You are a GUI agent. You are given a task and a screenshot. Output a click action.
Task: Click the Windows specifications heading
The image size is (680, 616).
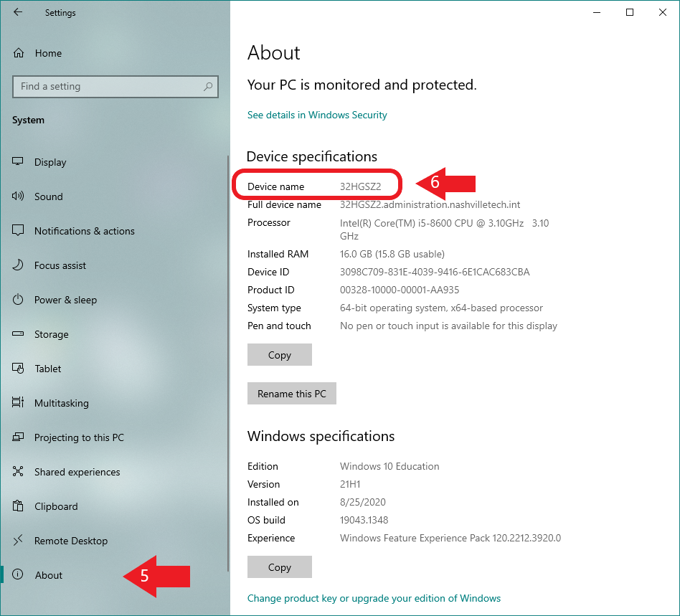coord(321,436)
